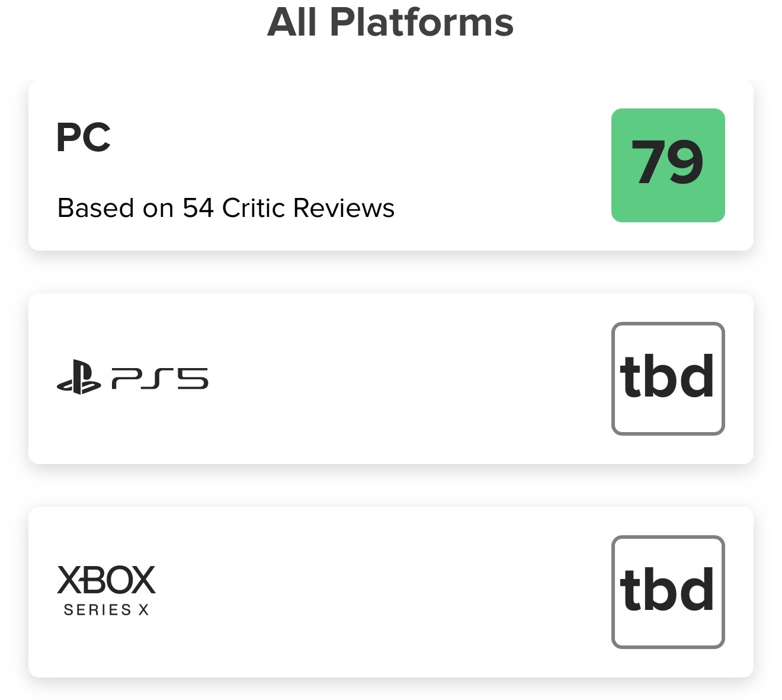Click blank gap between PC and PS5 cards
Viewport: 782px width, 700px height.
391,273
